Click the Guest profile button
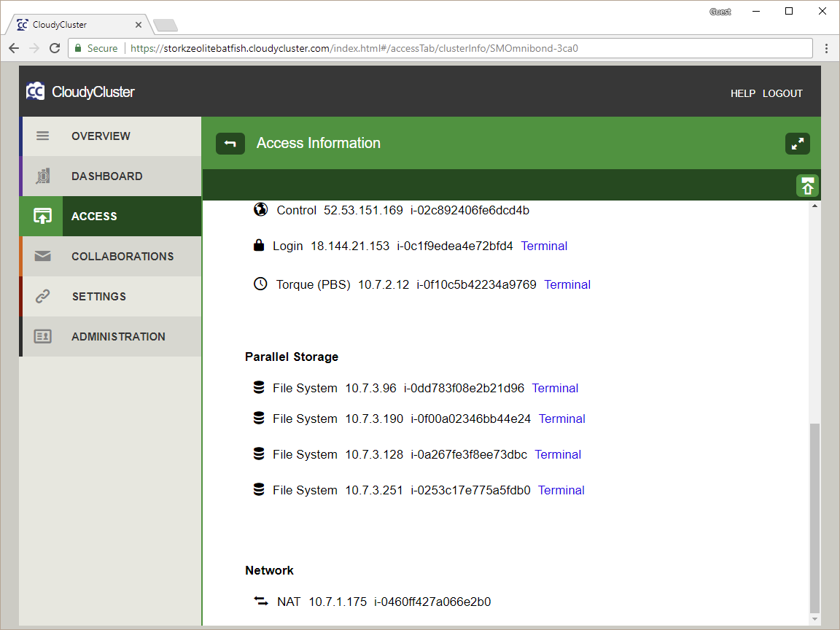 tap(720, 12)
